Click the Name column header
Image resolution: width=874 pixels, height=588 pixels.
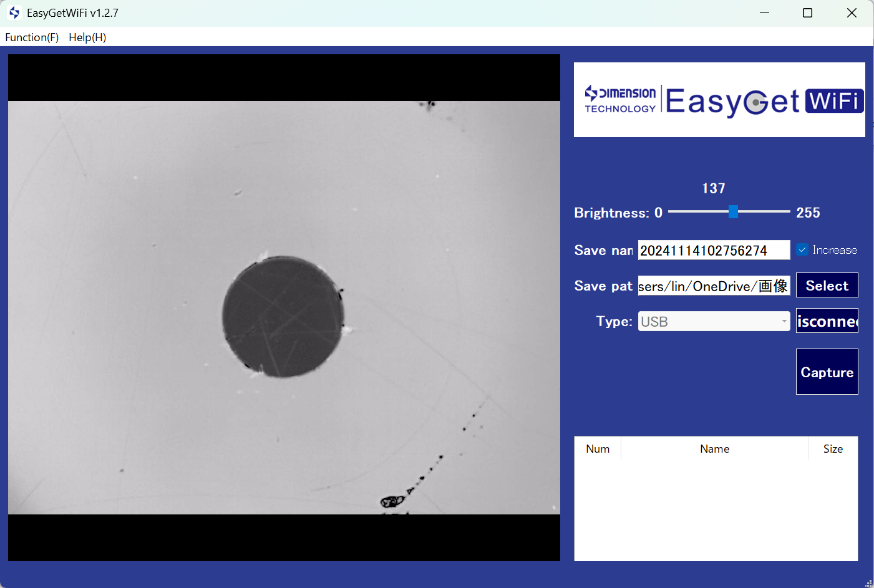point(714,449)
